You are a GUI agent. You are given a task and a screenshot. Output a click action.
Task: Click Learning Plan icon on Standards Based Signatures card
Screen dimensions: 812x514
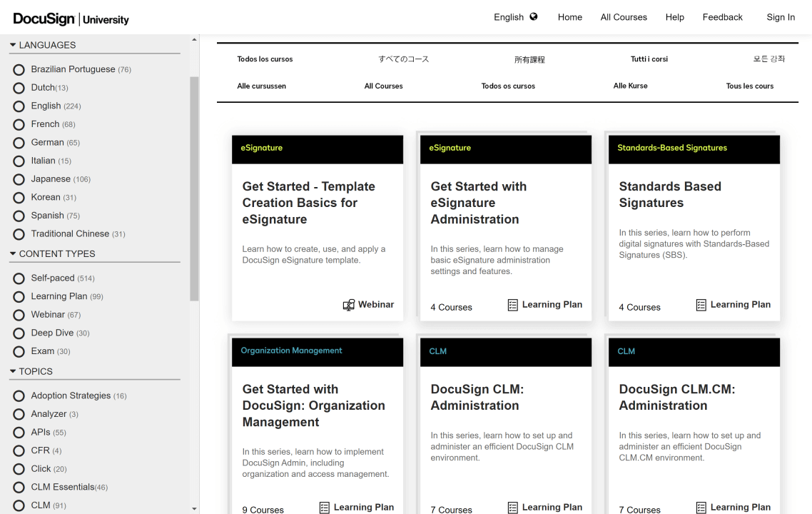coord(701,304)
